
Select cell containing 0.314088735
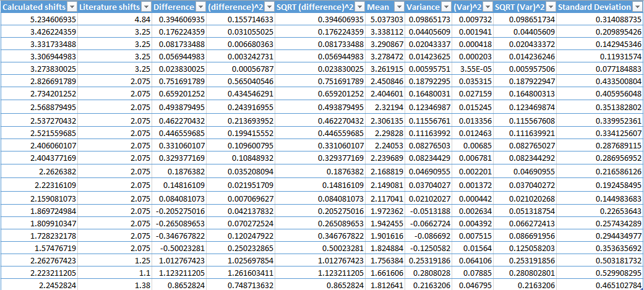click(x=600, y=19)
